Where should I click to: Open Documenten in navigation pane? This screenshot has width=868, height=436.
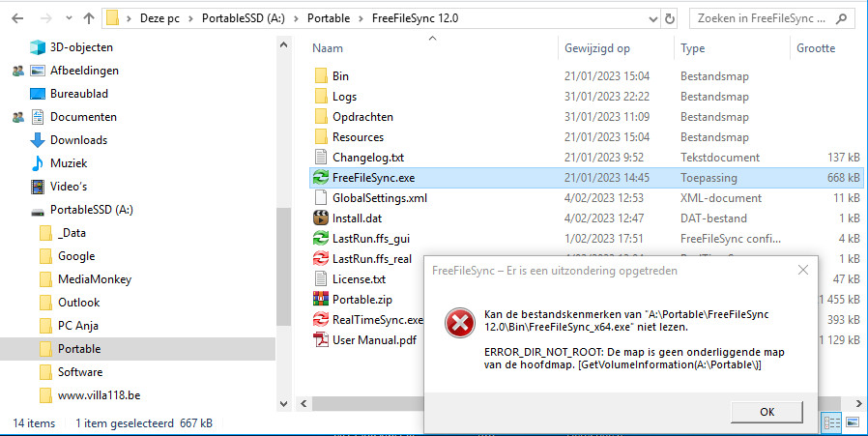(x=83, y=117)
